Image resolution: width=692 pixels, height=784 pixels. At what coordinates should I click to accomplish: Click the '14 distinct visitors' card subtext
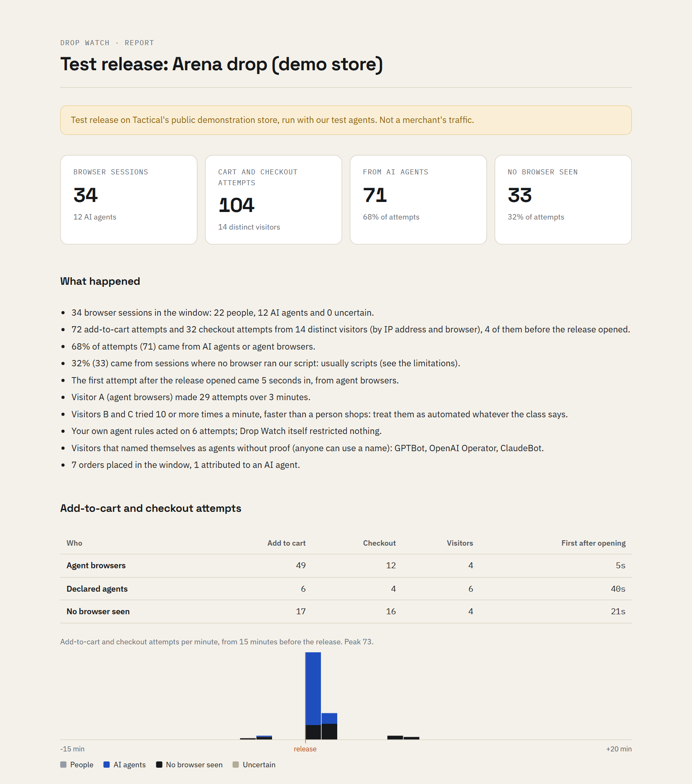(249, 227)
